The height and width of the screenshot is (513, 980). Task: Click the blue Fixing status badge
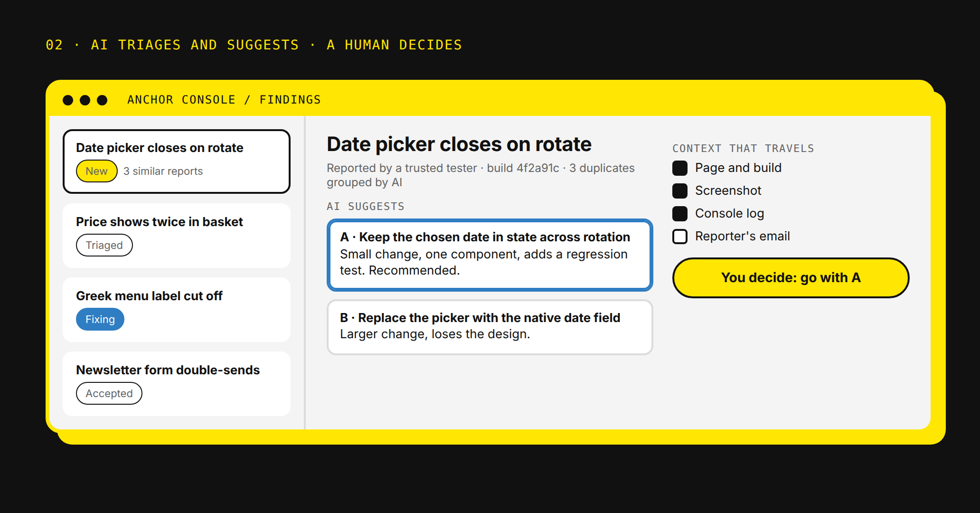click(100, 319)
